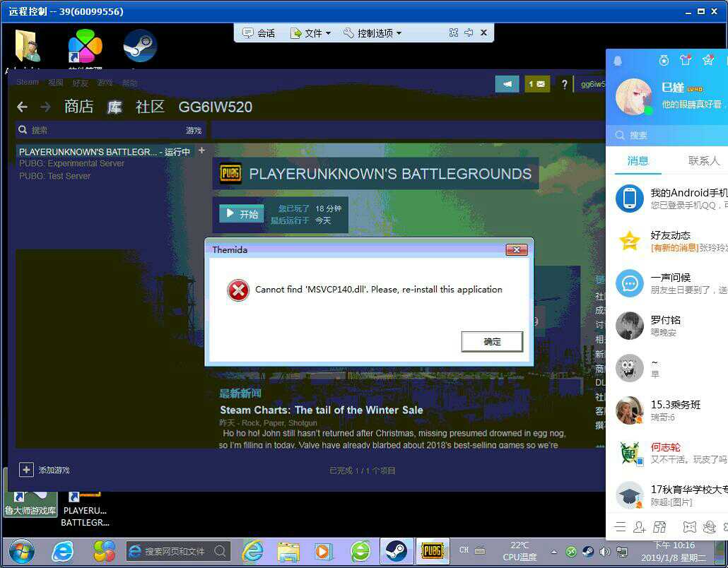
Task: Go back using Steam back arrow
Action: 22,107
